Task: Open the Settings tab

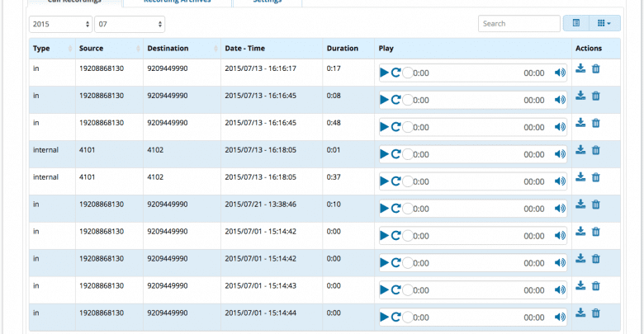Action: [268, 2]
